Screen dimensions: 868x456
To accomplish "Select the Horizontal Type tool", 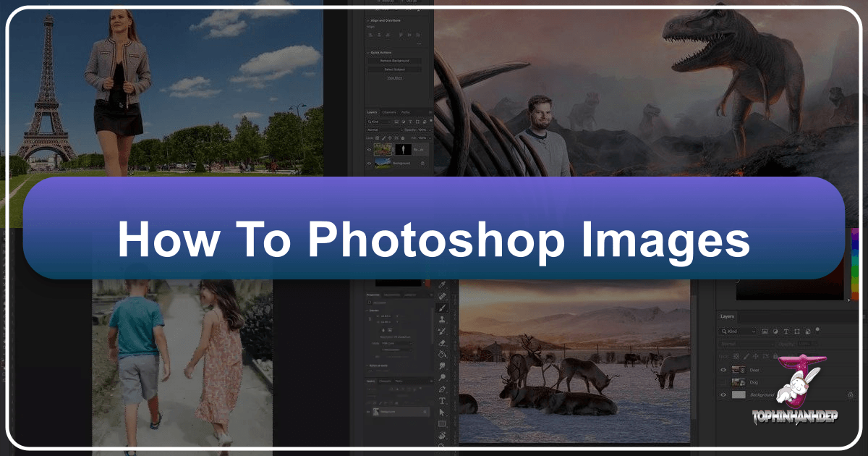I will (x=443, y=400).
